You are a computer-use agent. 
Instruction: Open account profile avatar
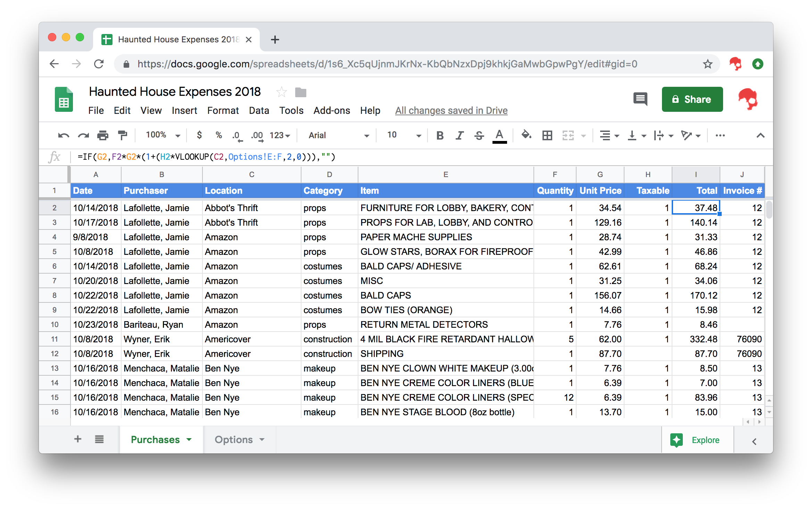click(748, 99)
